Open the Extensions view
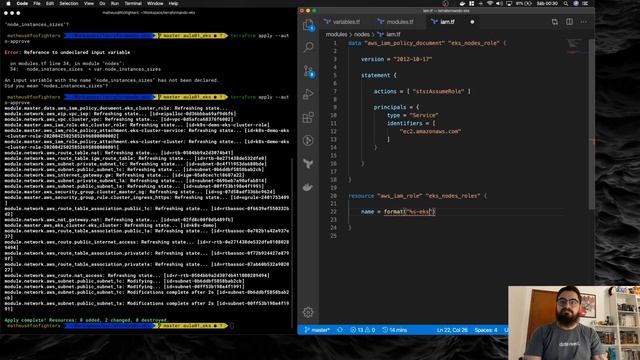 [x=308, y=118]
